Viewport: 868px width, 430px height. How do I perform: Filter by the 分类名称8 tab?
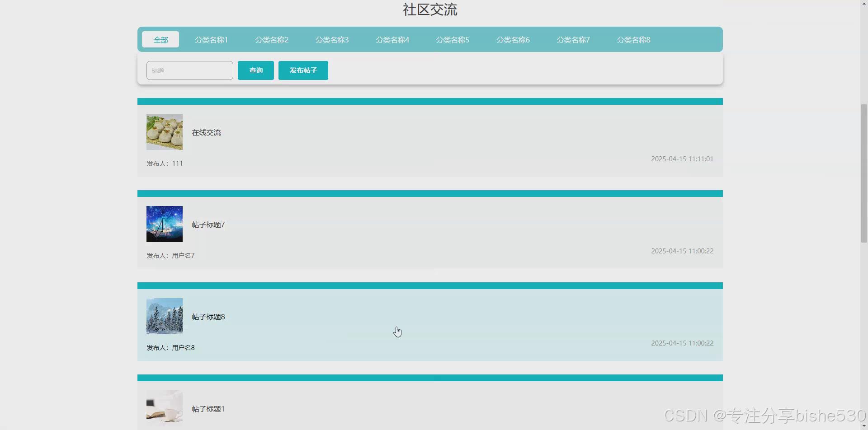pos(634,40)
